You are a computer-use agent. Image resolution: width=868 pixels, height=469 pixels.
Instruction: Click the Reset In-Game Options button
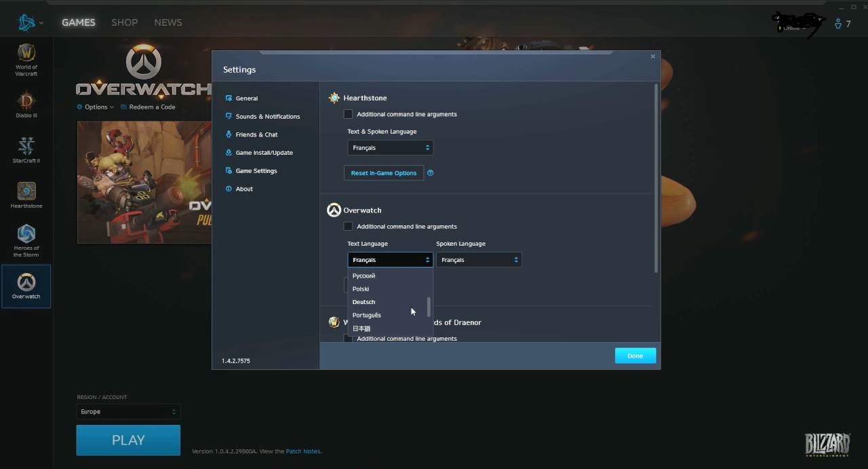[x=384, y=173]
